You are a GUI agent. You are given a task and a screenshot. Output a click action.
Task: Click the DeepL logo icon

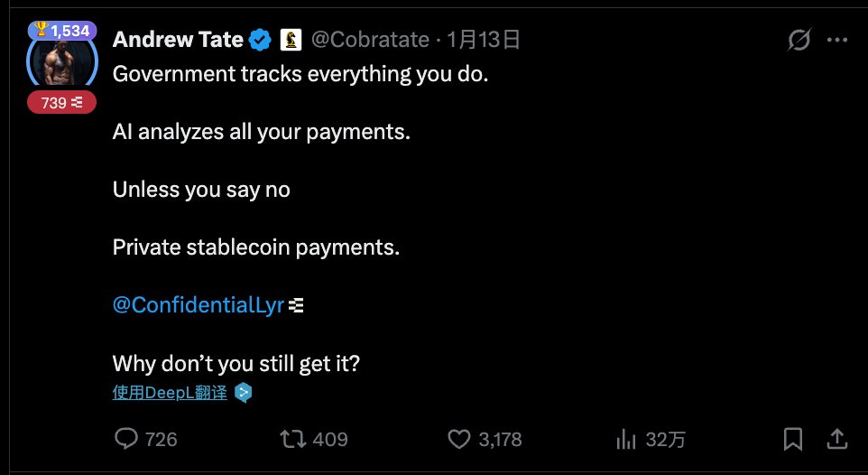243,393
